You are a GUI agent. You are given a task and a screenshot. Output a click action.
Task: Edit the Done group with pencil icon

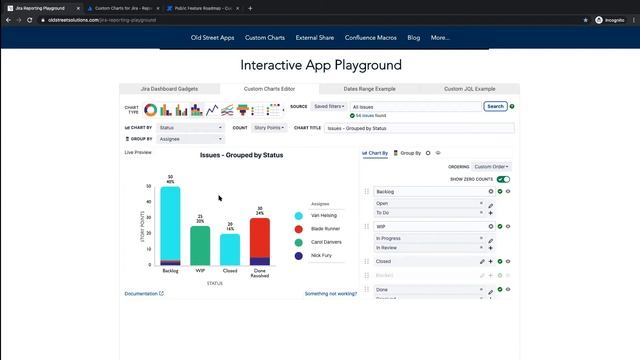(491, 292)
